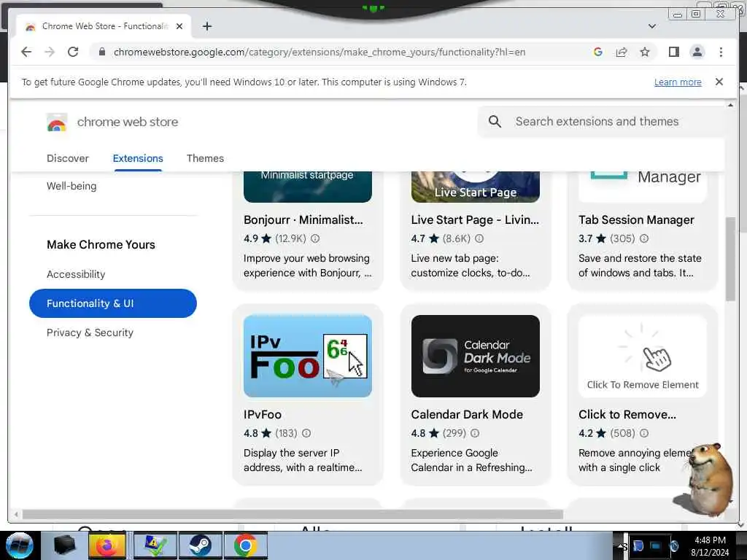Viewport: 747px width, 560px height.
Task: Click the search magnifier icon
Action: (x=495, y=122)
